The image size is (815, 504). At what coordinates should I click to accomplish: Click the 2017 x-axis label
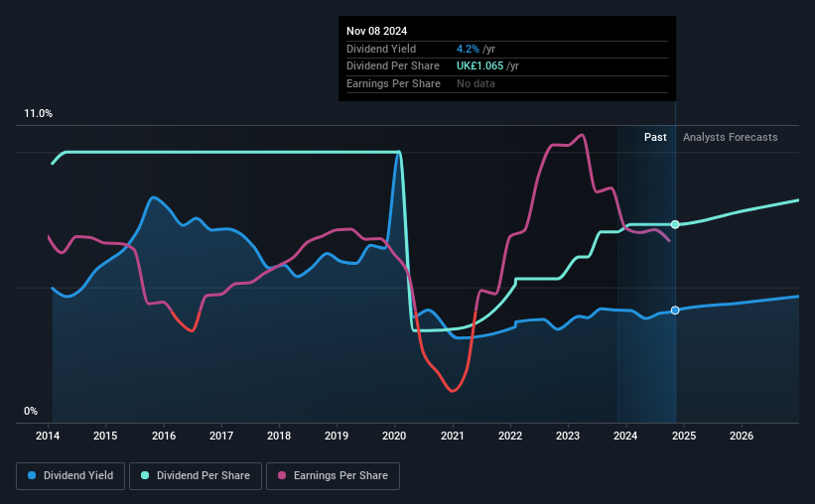pos(221,436)
